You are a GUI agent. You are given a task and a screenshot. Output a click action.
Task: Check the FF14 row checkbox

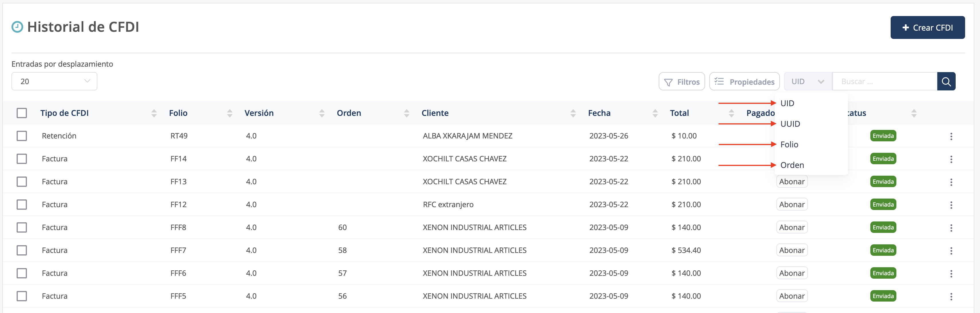pyautogui.click(x=22, y=159)
